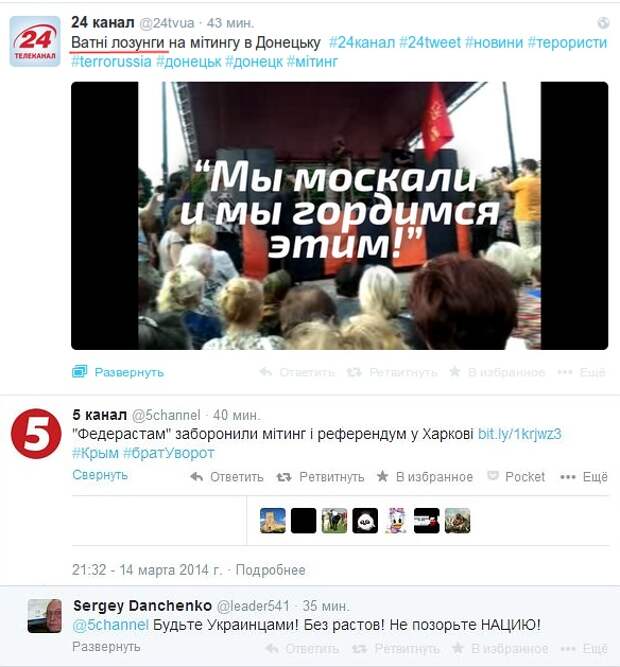
Task: Save the 5 канал tweet to Pocket
Action: point(516,477)
